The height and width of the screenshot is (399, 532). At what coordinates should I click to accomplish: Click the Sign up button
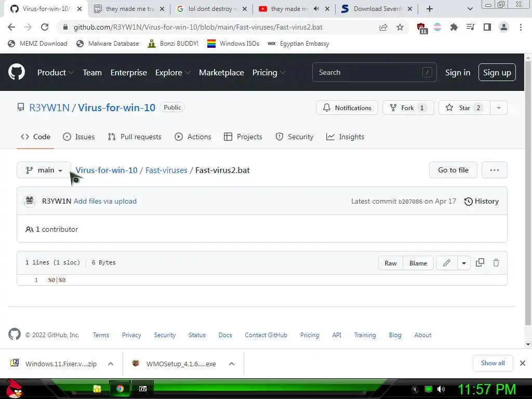497,72
